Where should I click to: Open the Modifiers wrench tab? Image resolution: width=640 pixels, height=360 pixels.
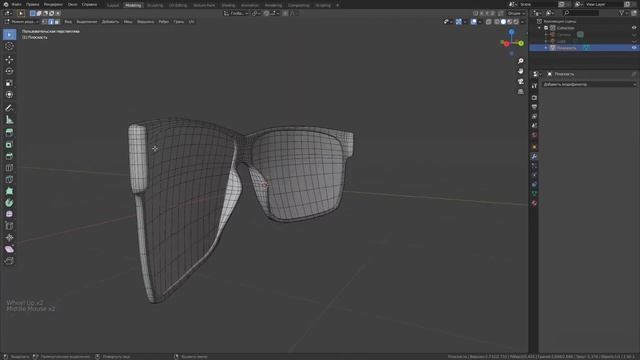coord(534,156)
